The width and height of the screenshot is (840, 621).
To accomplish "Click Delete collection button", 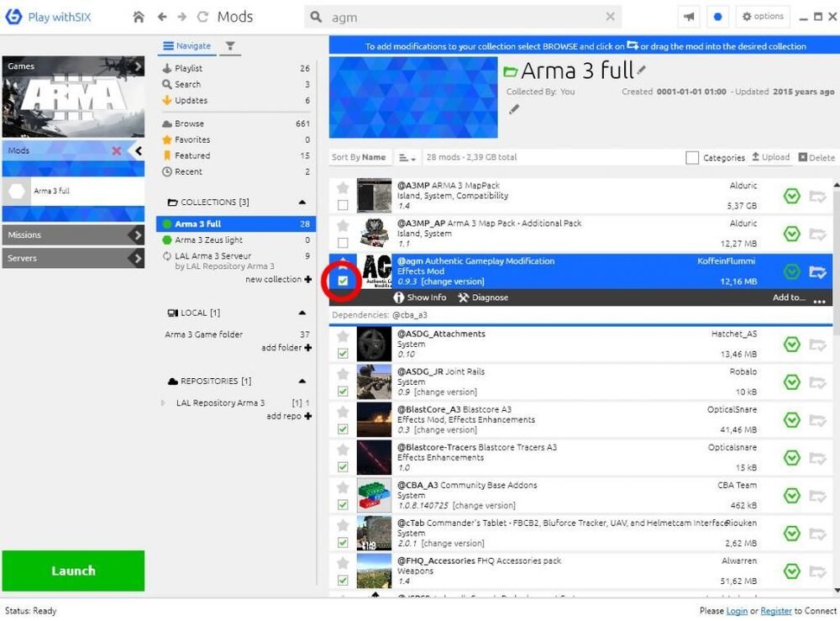I will pos(816,157).
